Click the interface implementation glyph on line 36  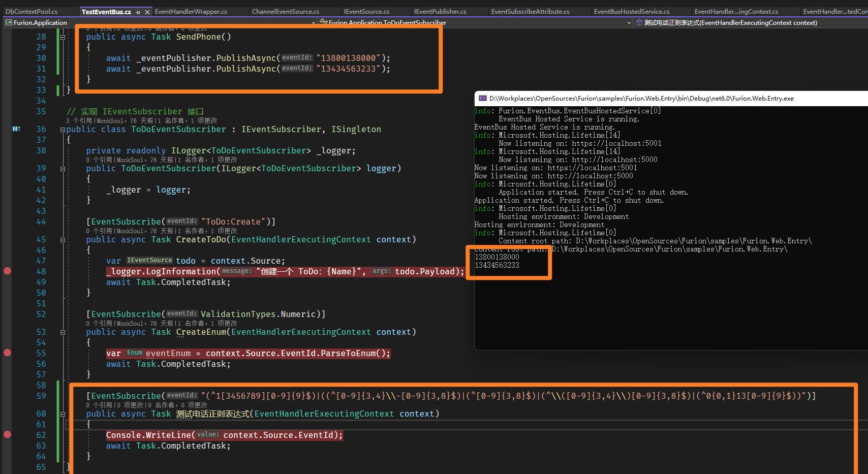pyautogui.click(x=16, y=129)
